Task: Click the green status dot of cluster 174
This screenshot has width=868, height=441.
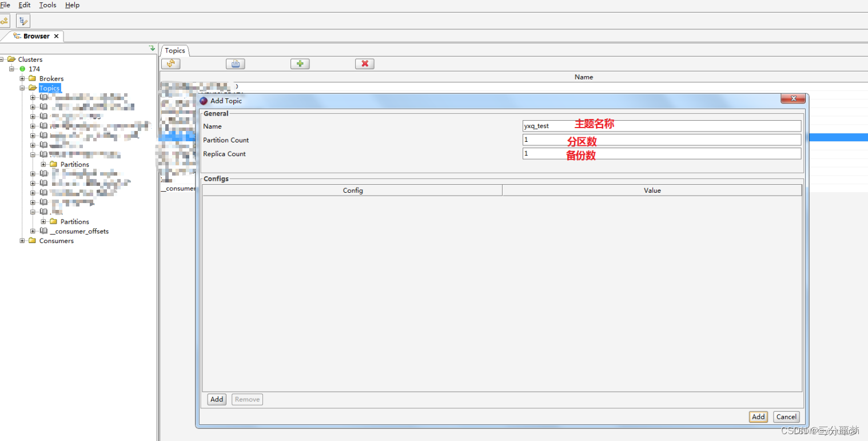Action: (x=23, y=69)
